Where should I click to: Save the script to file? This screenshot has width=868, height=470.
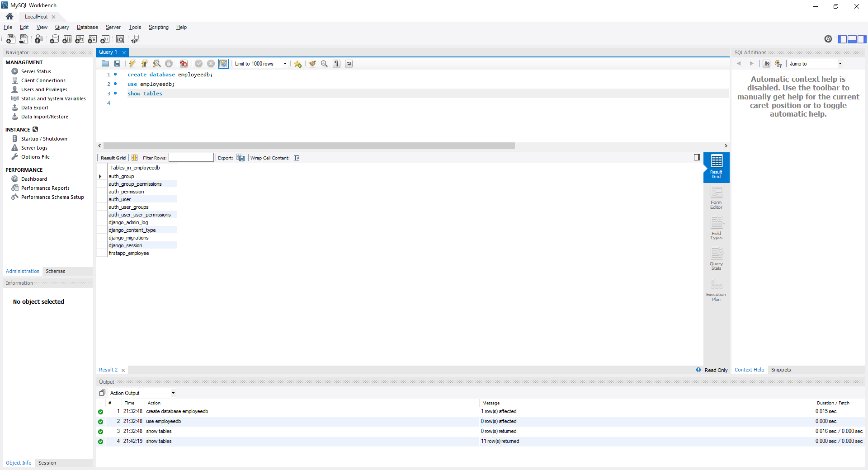click(118, 64)
